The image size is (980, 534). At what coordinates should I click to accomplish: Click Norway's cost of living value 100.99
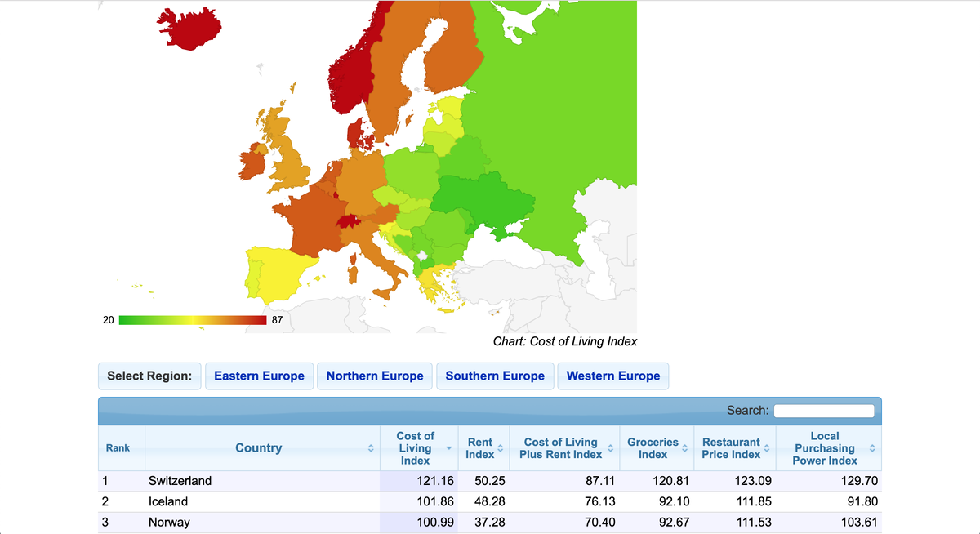[x=435, y=522]
